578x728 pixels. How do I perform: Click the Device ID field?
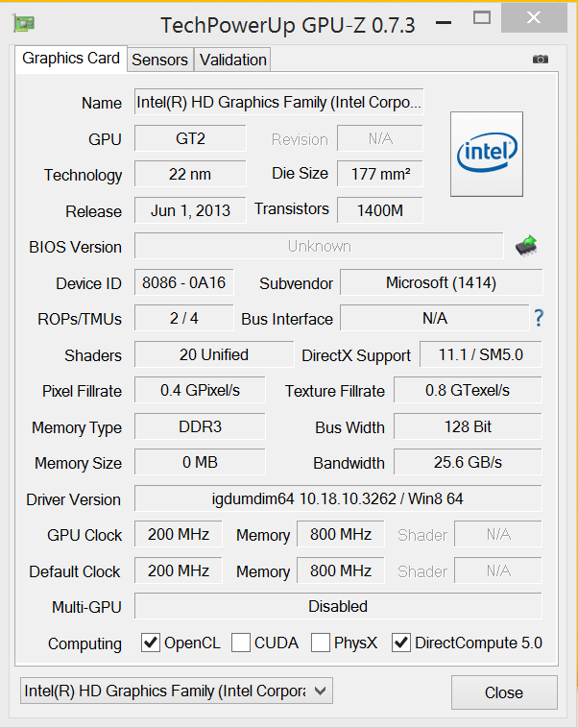coord(184,282)
